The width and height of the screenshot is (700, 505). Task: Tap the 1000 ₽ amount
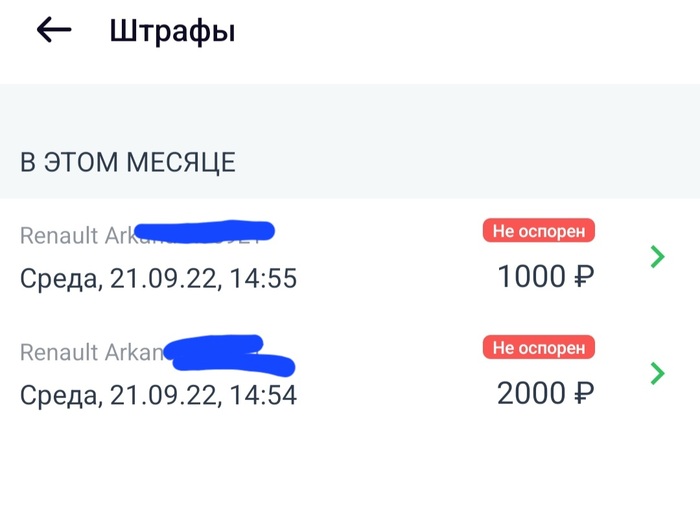(x=533, y=277)
